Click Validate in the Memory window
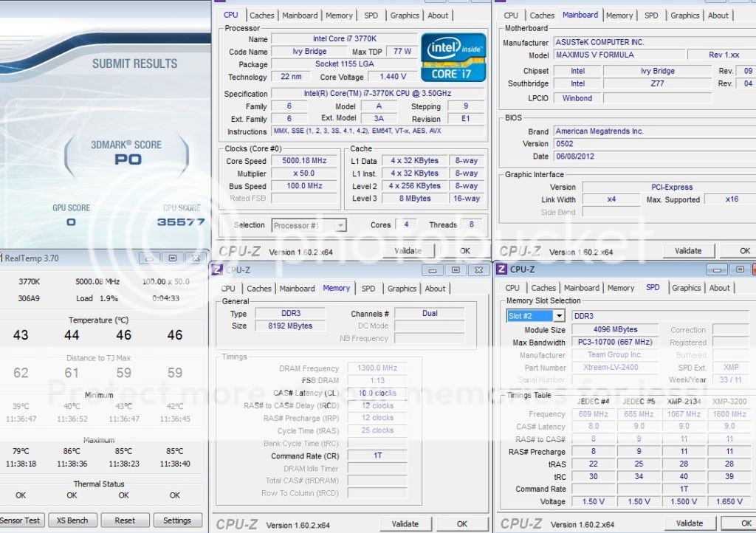Screen dimensions: 756x533 pos(405,524)
